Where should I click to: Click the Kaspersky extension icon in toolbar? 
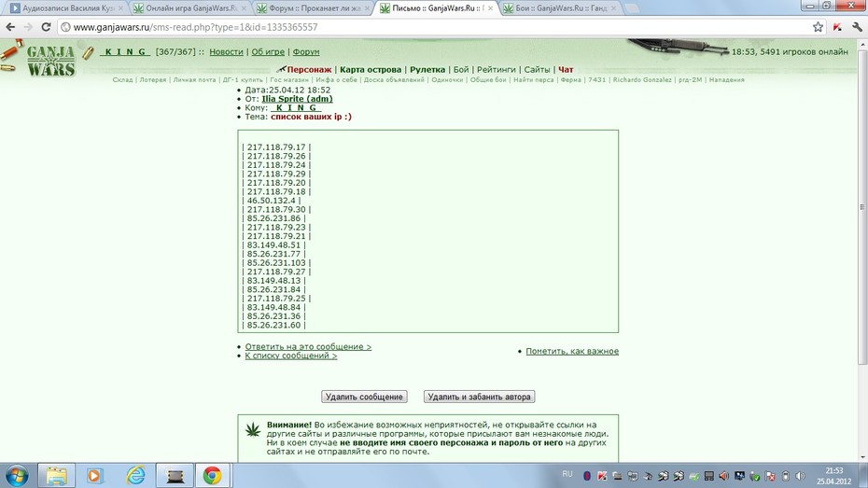[837, 26]
